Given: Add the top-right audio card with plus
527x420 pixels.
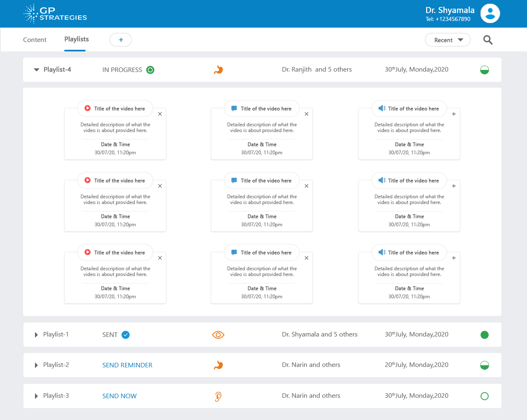Looking at the screenshot, I should 454,114.
